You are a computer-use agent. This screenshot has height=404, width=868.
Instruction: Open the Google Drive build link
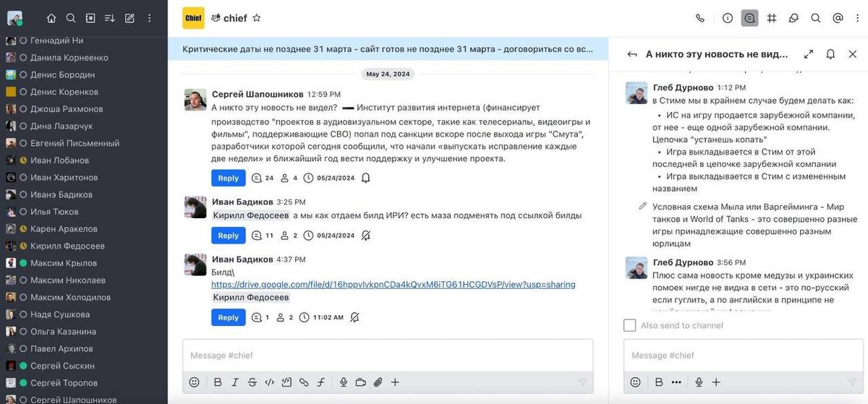[x=393, y=285]
